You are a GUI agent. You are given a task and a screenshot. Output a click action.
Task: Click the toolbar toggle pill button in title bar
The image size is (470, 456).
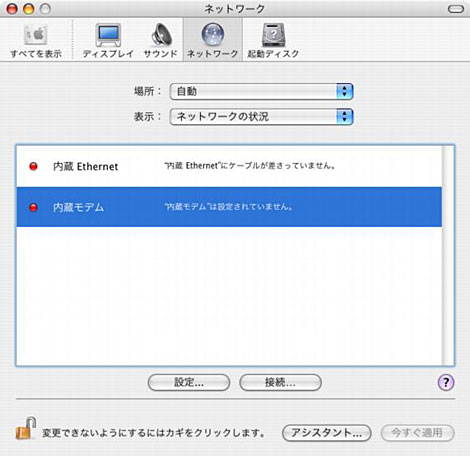click(x=456, y=9)
